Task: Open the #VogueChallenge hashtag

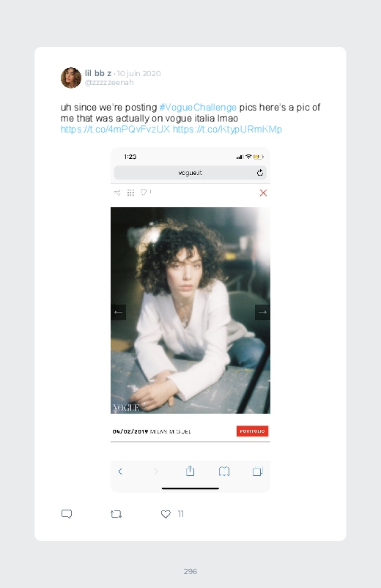Action: pos(198,107)
